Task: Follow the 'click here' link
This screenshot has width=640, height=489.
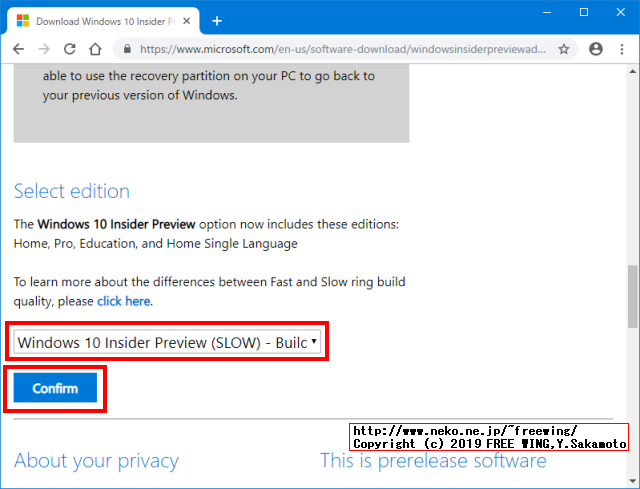Action: [124, 301]
